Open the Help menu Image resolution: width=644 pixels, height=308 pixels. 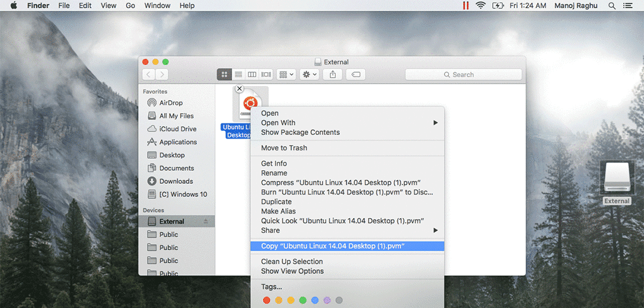pos(188,6)
